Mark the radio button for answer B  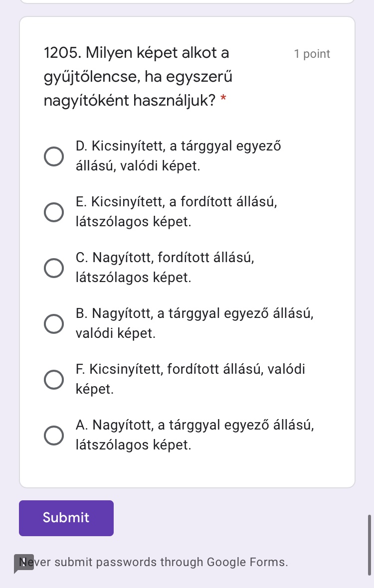point(54,323)
